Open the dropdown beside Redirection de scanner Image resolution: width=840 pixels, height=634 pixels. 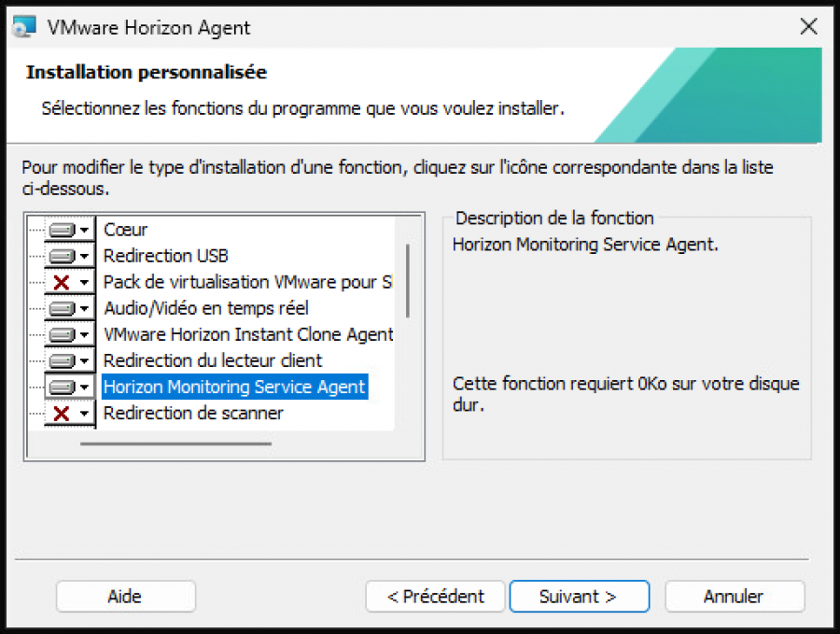83,412
